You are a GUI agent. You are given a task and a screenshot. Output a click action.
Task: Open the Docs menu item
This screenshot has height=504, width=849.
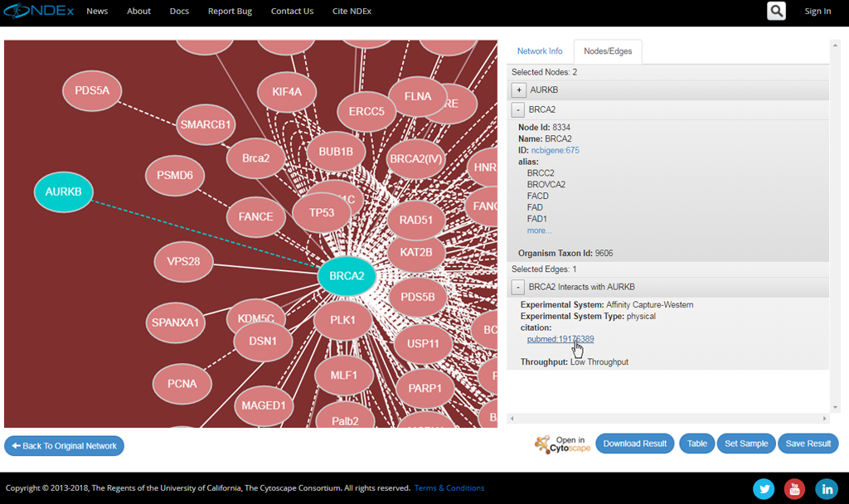tap(179, 11)
